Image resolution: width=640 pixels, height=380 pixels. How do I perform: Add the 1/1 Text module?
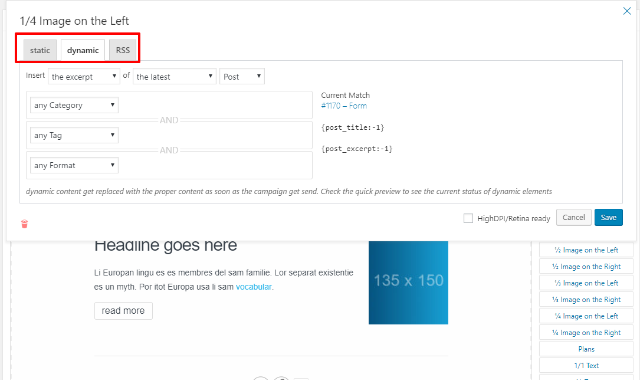(x=586, y=366)
